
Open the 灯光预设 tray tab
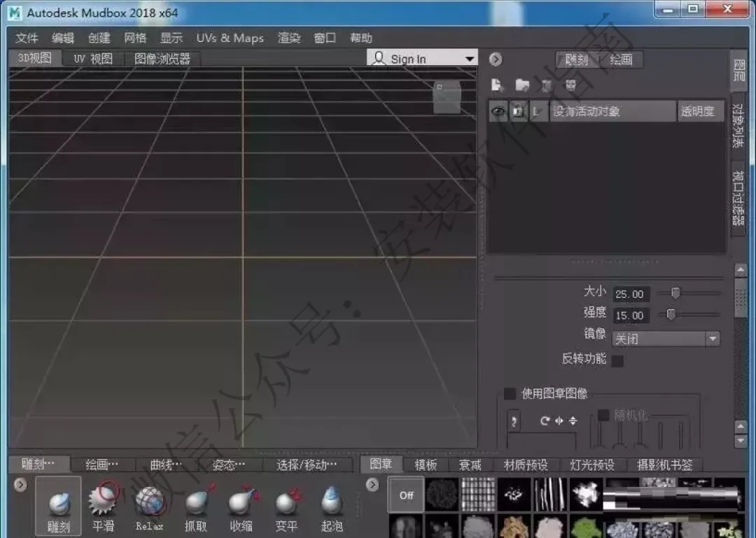(592, 465)
